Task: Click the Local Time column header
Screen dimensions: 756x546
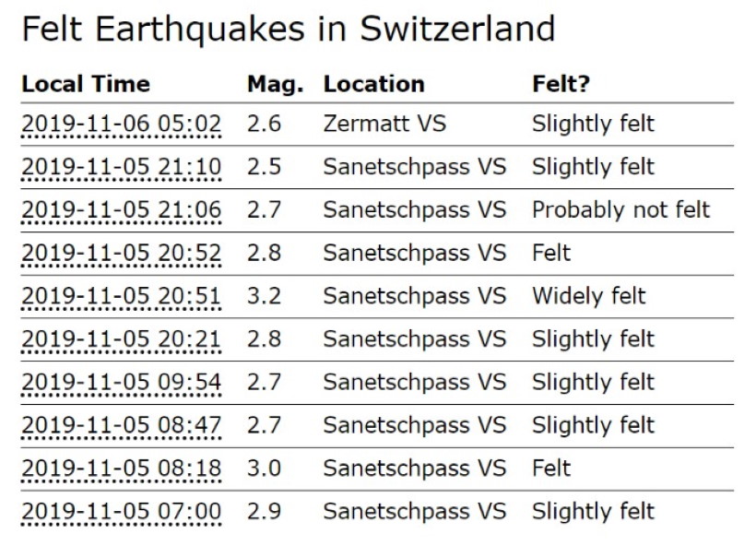Action: click(x=86, y=84)
